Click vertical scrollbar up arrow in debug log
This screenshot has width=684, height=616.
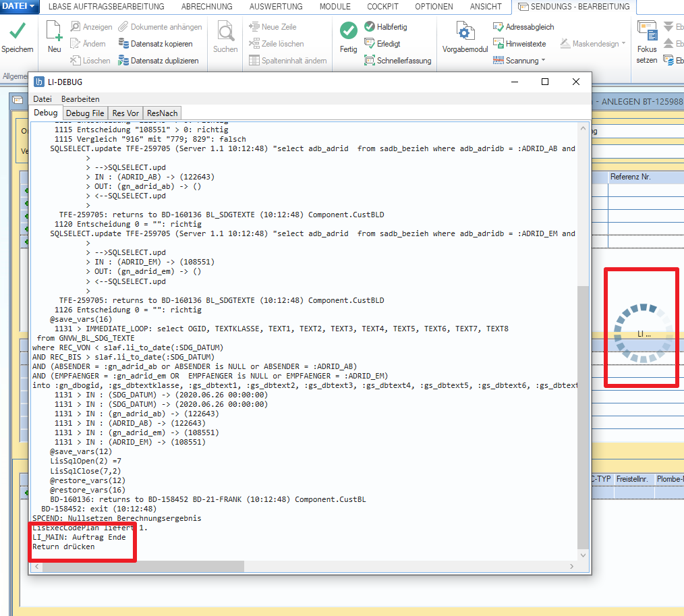coord(583,128)
